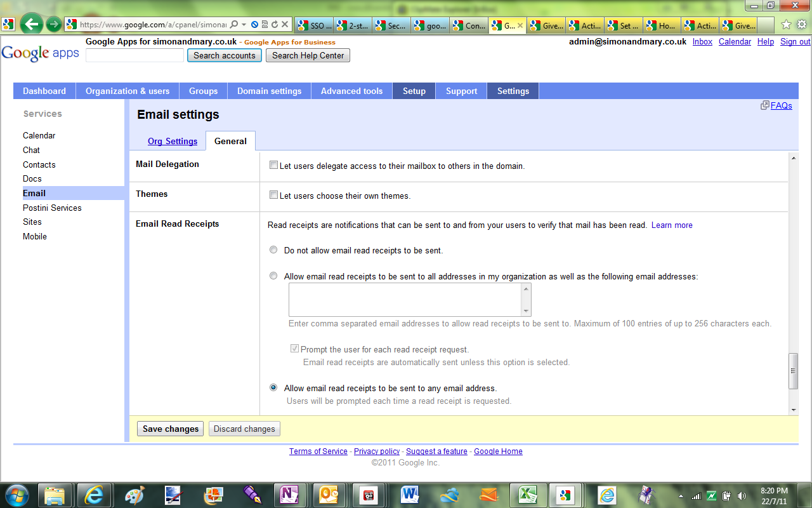Image resolution: width=812 pixels, height=508 pixels.
Task: Click the blocked-content circle icon in address bar
Action: click(x=254, y=25)
